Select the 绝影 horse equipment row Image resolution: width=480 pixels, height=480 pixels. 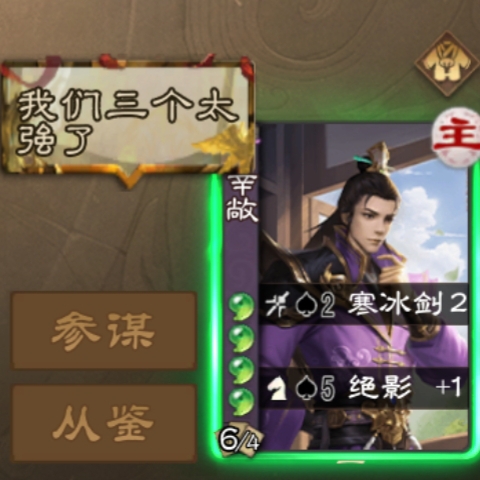(x=363, y=388)
